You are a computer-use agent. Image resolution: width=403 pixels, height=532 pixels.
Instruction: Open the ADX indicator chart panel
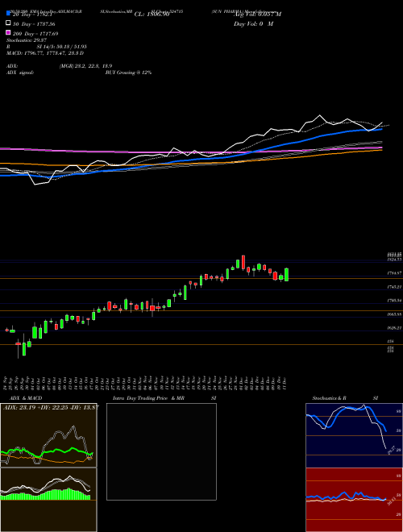(x=48, y=435)
